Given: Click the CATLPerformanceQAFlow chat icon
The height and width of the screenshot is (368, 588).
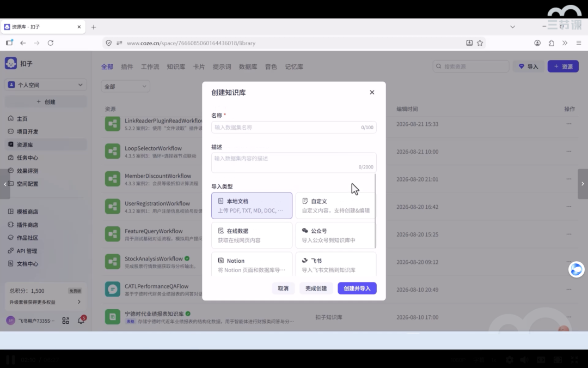Looking at the screenshot, I should [113, 289].
